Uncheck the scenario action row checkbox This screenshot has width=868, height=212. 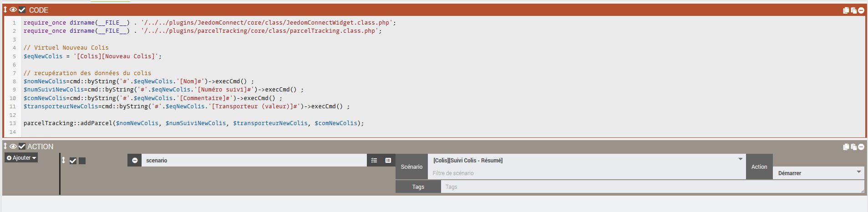(73, 161)
